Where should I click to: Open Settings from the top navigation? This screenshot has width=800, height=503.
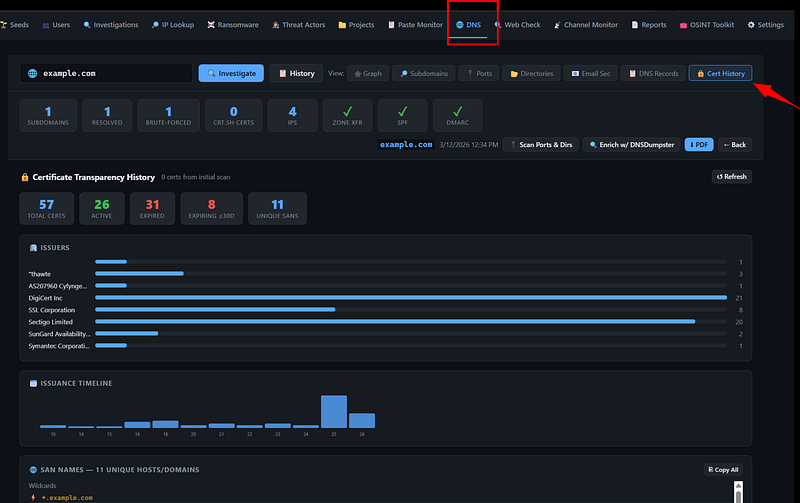[x=765, y=24]
